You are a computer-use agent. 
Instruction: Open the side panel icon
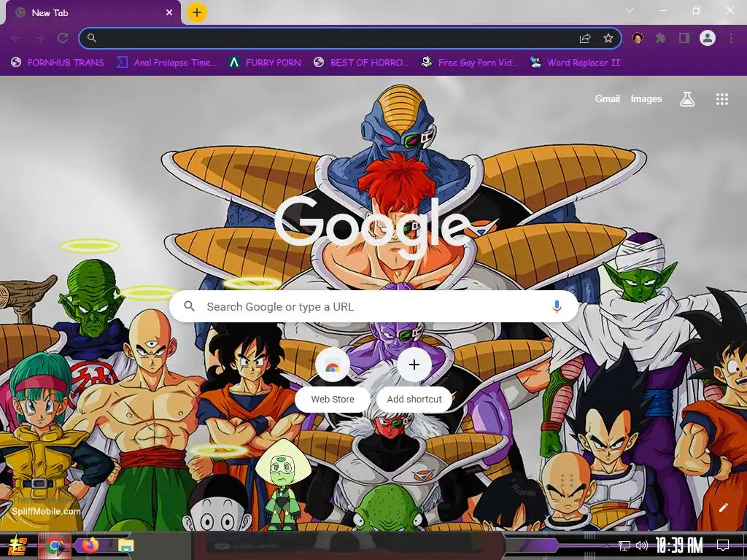coord(684,38)
